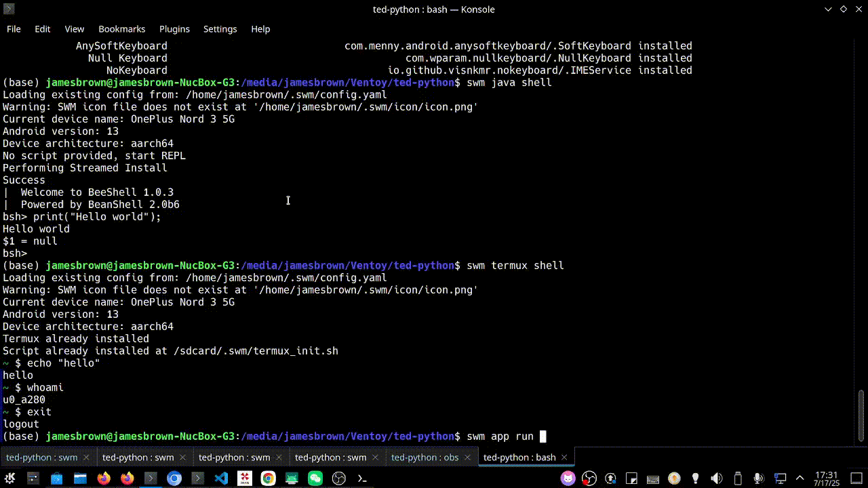
Task: Open the Bookmarks menu
Action: click(x=121, y=29)
